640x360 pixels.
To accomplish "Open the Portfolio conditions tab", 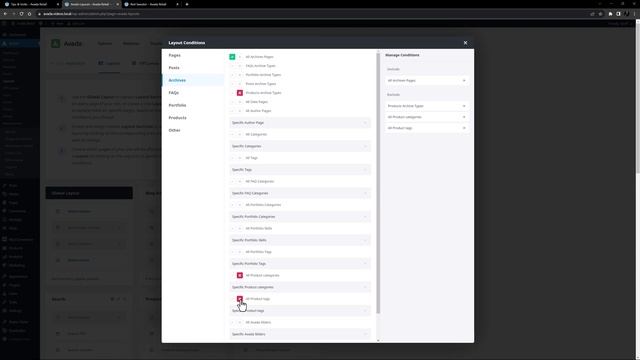I will [x=193, y=105].
